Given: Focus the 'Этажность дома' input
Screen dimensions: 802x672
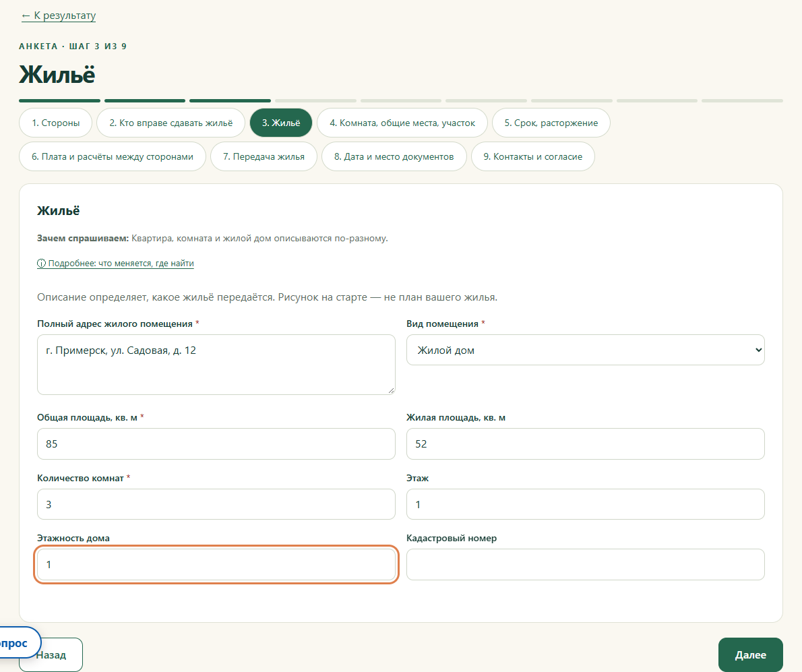Looking at the screenshot, I should click(216, 565).
